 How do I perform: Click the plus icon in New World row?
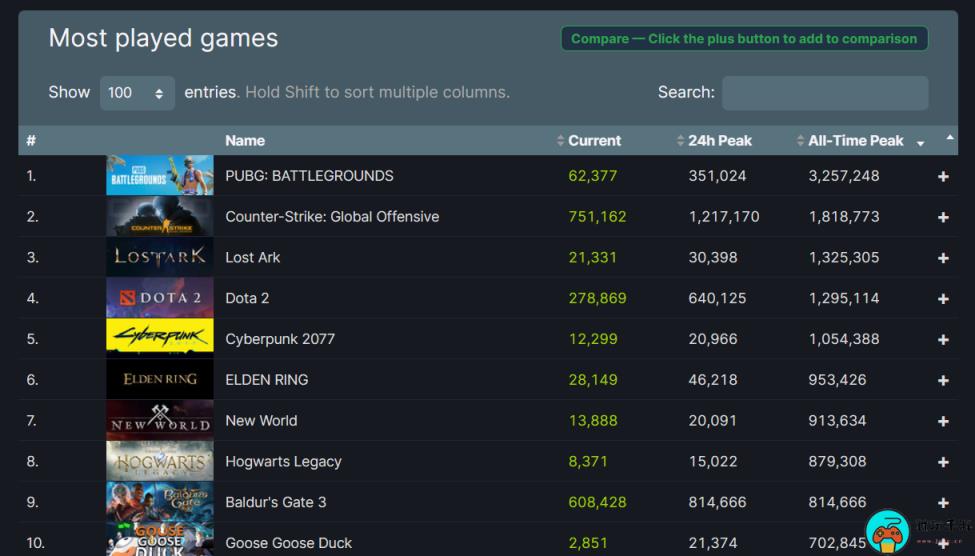[x=943, y=422]
